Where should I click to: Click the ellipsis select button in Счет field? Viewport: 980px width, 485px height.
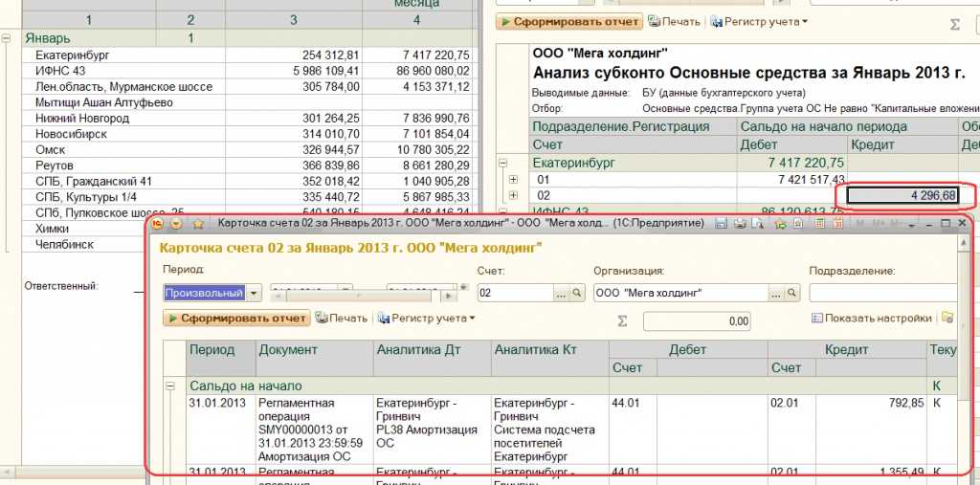click(563, 293)
